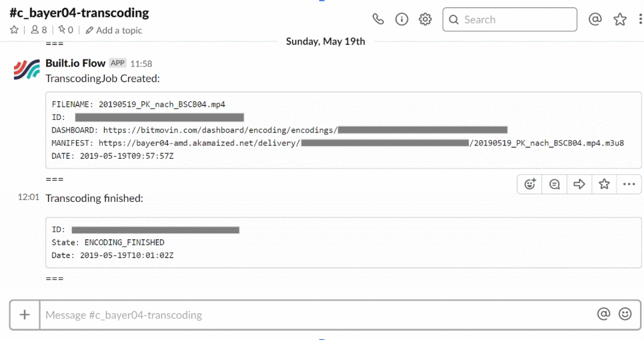Screen dimensions: 644x340
Task: Show pinned items count
Action: point(65,30)
